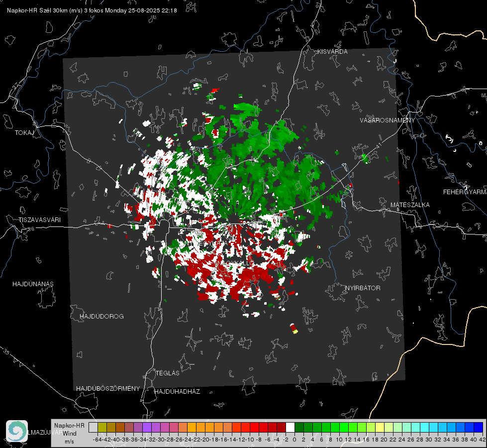Click the FEHÉRGYARMAT label at the map edge
The width and height of the screenshot is (487, 448).
465,192
